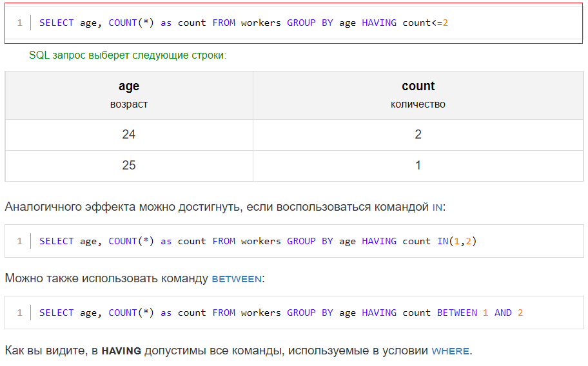
Task: Select the cell with age 24
Action: (x=129, y=135)
